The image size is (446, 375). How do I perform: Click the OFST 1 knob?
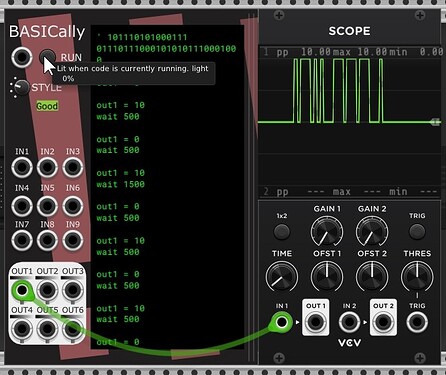[x=327, y=277]
